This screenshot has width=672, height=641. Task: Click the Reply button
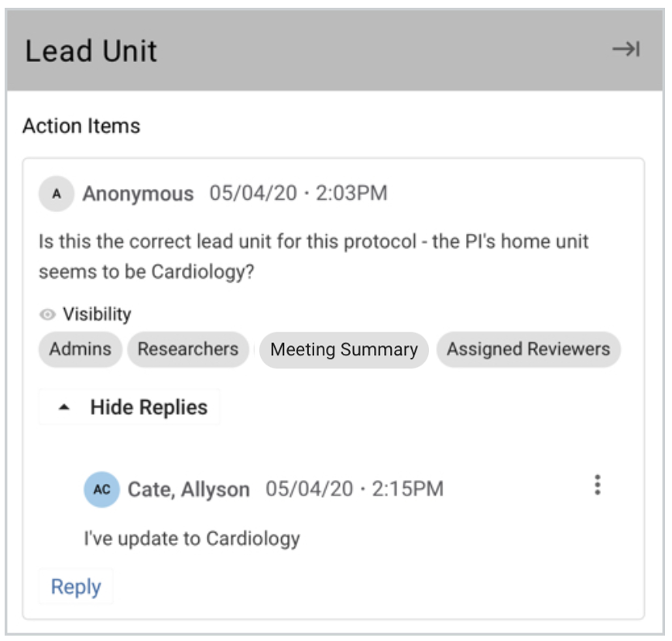coord(76,587)
